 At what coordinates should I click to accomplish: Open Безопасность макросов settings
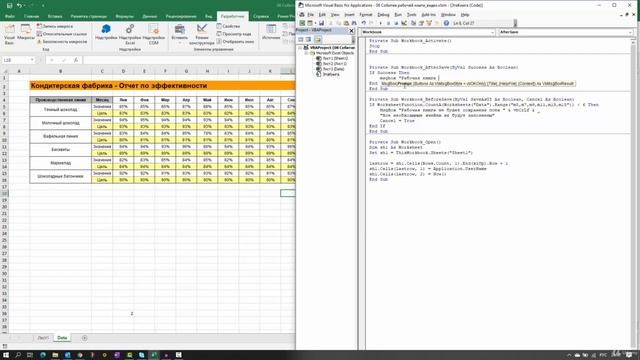coord(62,42)
